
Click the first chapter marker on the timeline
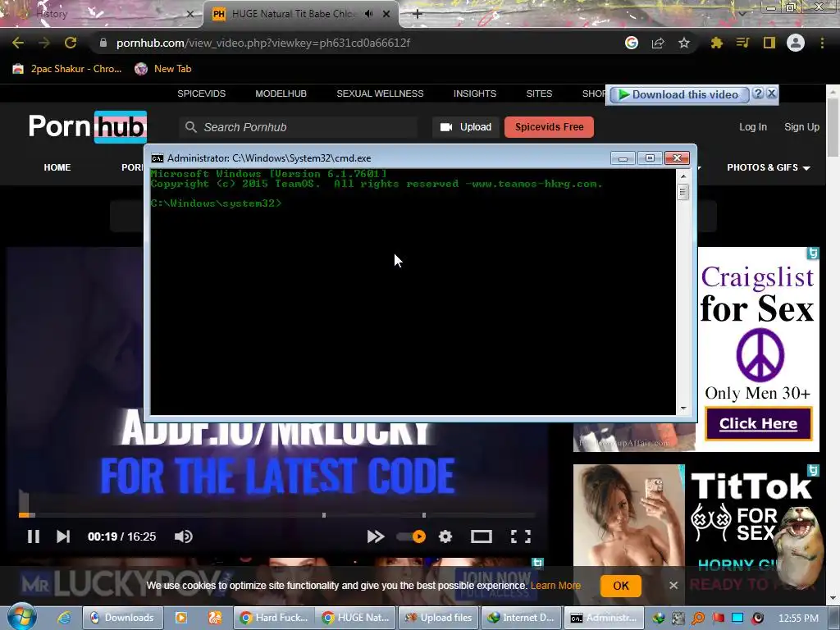click(323, 515)
